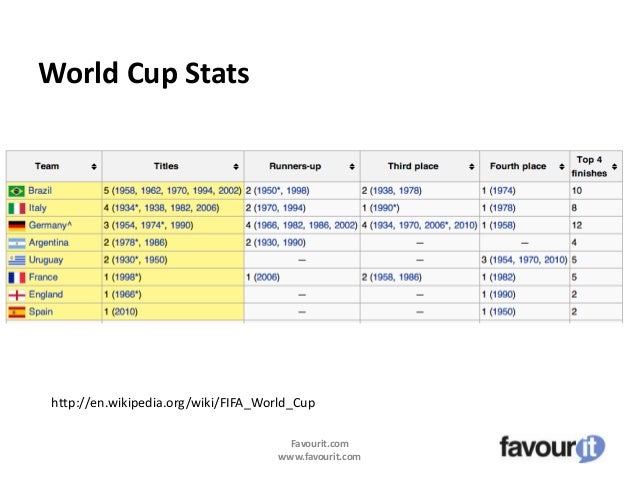The width and height of the screenshot is (638, 479).
Task: Sort table by Team column arrows
Action: (93, 166)
